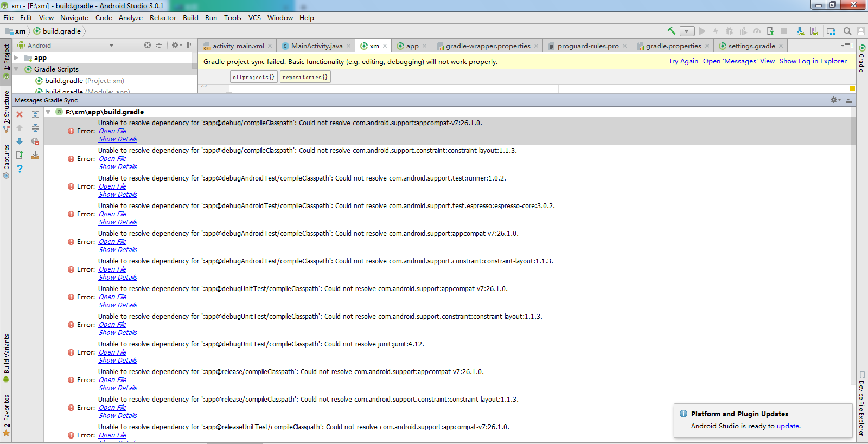Open the Build menu

(x=190, y=17)
